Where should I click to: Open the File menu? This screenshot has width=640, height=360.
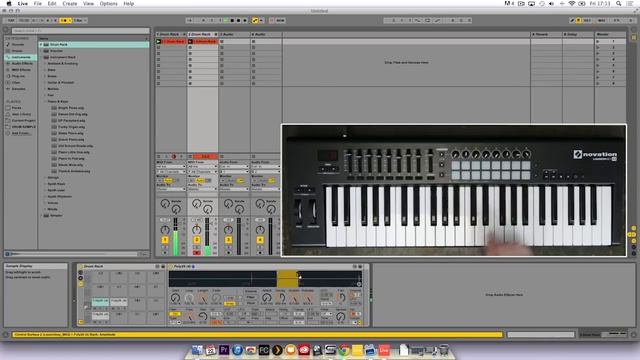[x=38, y=4]
